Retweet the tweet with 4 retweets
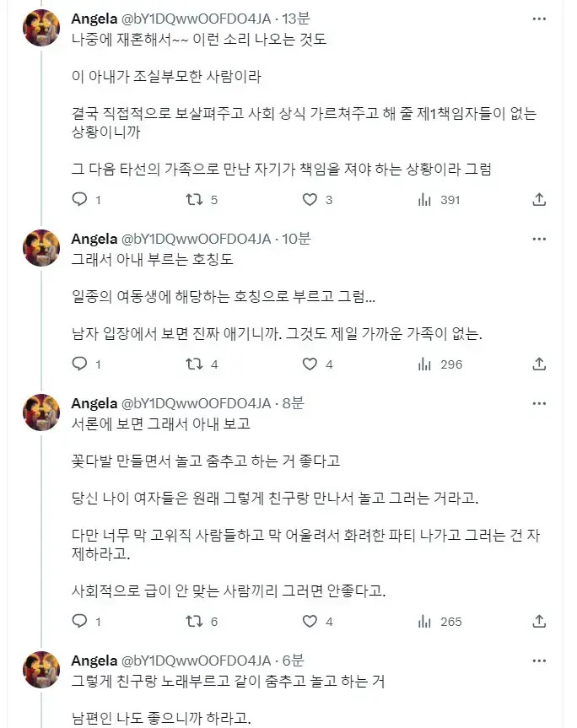 pos(195,364)
